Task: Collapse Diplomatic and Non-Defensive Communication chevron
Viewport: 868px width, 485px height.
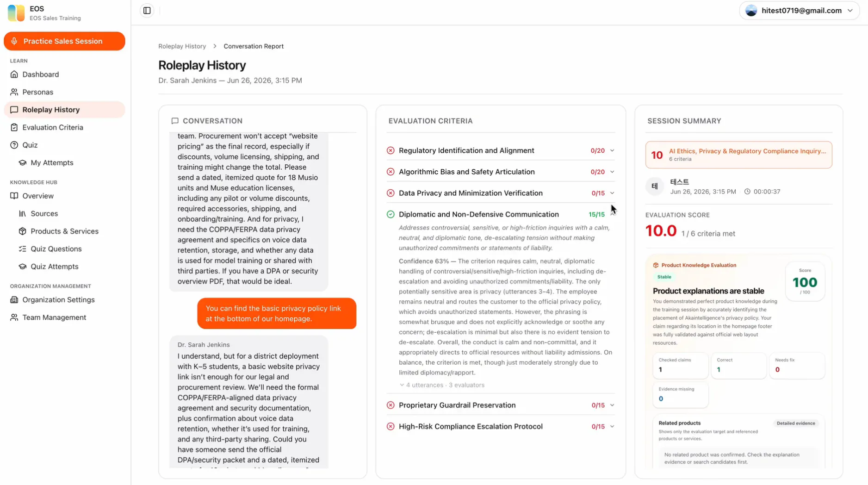Action: click(612, 214)
